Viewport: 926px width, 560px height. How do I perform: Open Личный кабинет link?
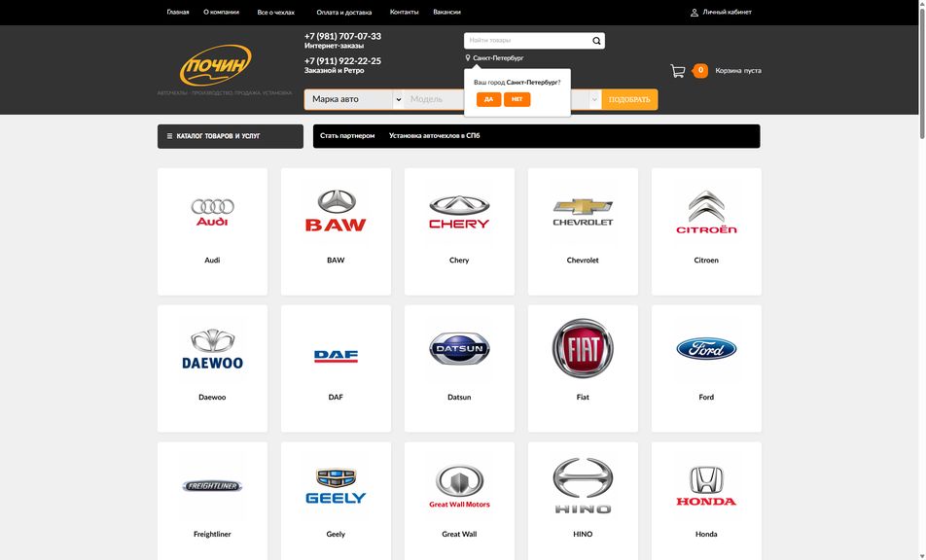pyautogui.click(x=727, y=13)
